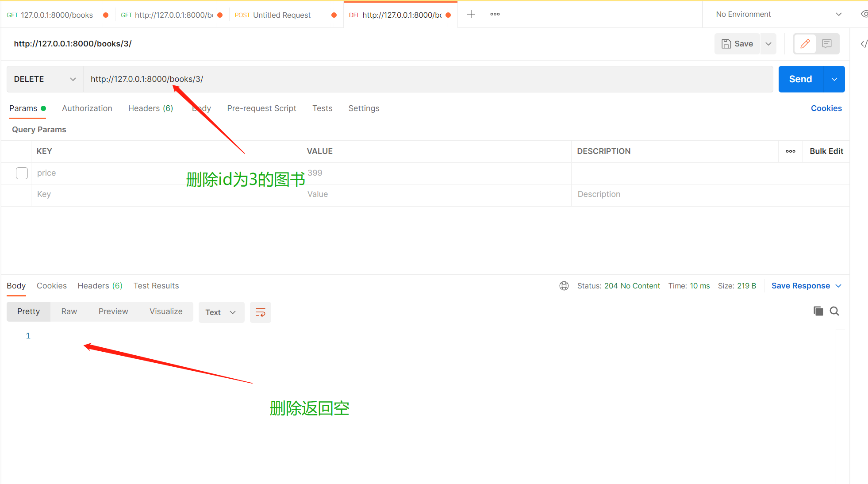Switch to the Authorization tab
This screenshot has width=868, height=484.
[87, 108]
